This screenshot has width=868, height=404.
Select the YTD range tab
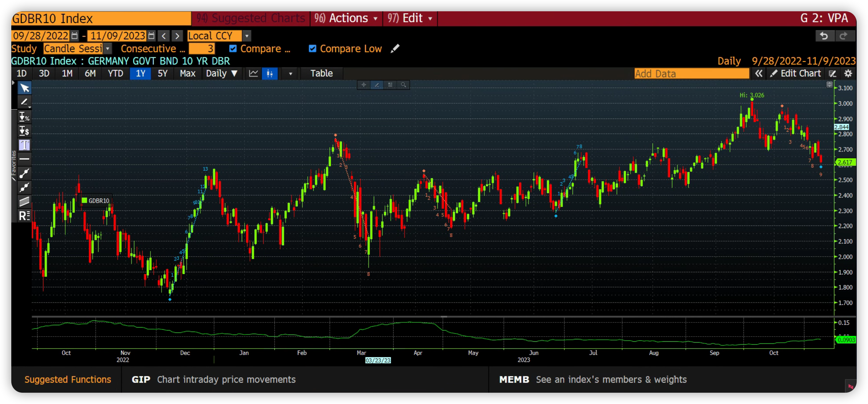(116, 73)
